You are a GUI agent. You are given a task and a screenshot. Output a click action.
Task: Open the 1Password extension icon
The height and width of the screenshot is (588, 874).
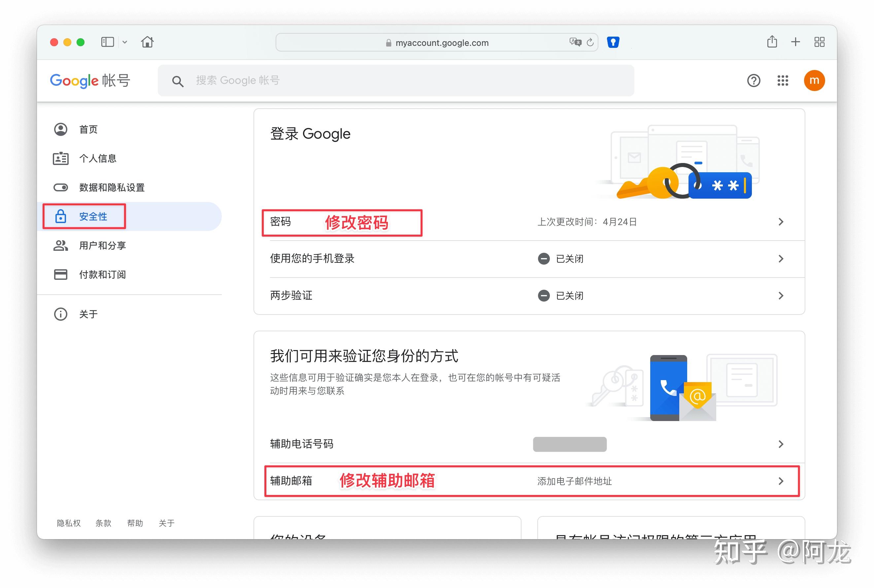pos(613,42)
